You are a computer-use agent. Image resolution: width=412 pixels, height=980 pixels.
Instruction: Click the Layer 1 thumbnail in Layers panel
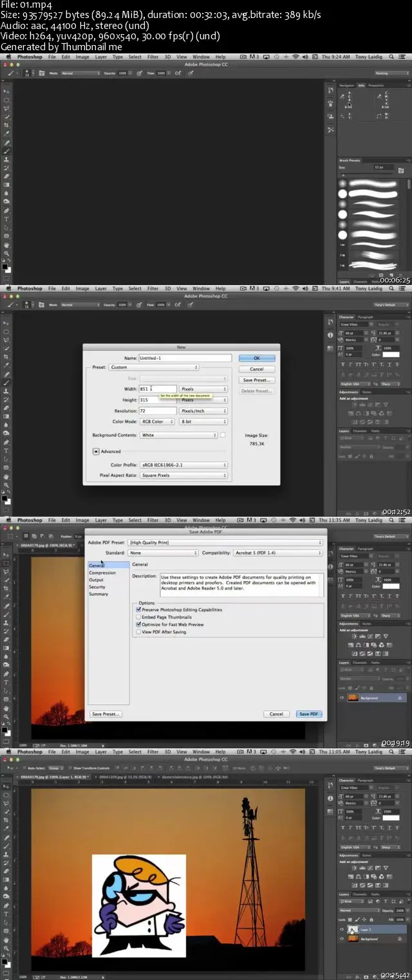coord(353,930)
